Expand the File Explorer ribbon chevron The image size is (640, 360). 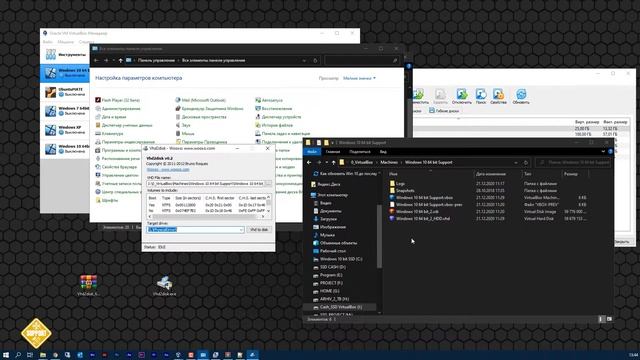point(603,151)
